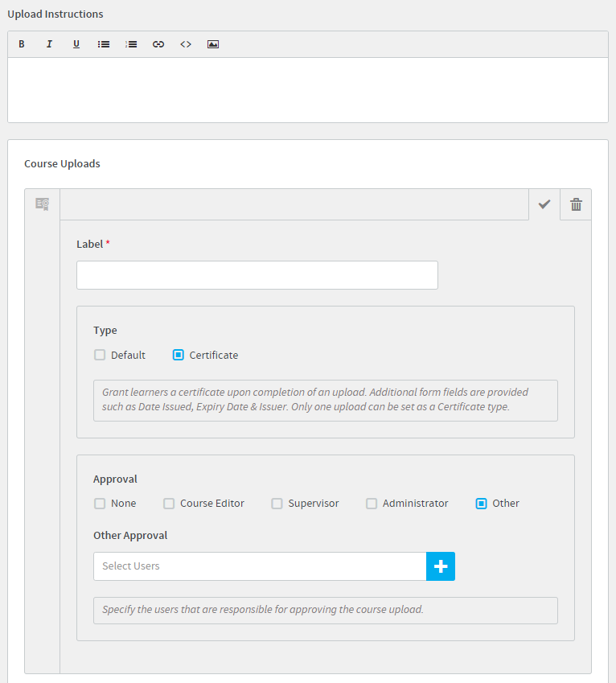Delete the course upload with the trash icon
This screenshot has height=683, width=616.
click(x=576, y=204)
